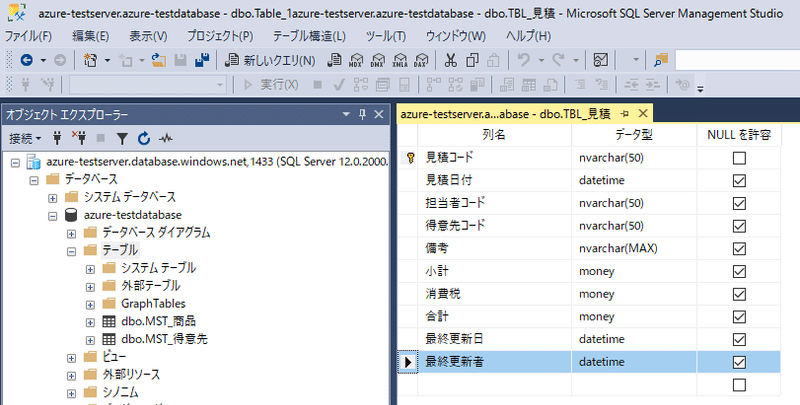The height and width of the screenshot is (405, 800).
Task: Toggle NULL allowed checkbox for 最終更新日
Action: (739, 340)
